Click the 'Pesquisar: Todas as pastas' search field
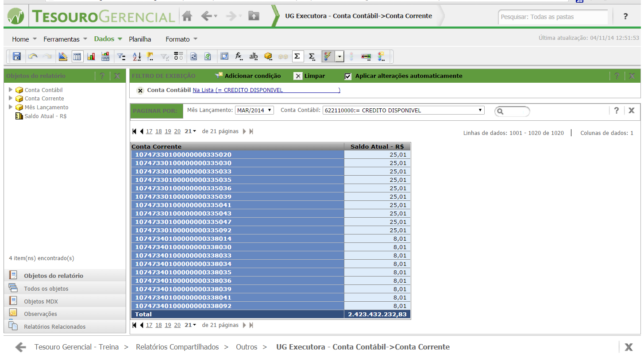644x361 pixels. 553,17
